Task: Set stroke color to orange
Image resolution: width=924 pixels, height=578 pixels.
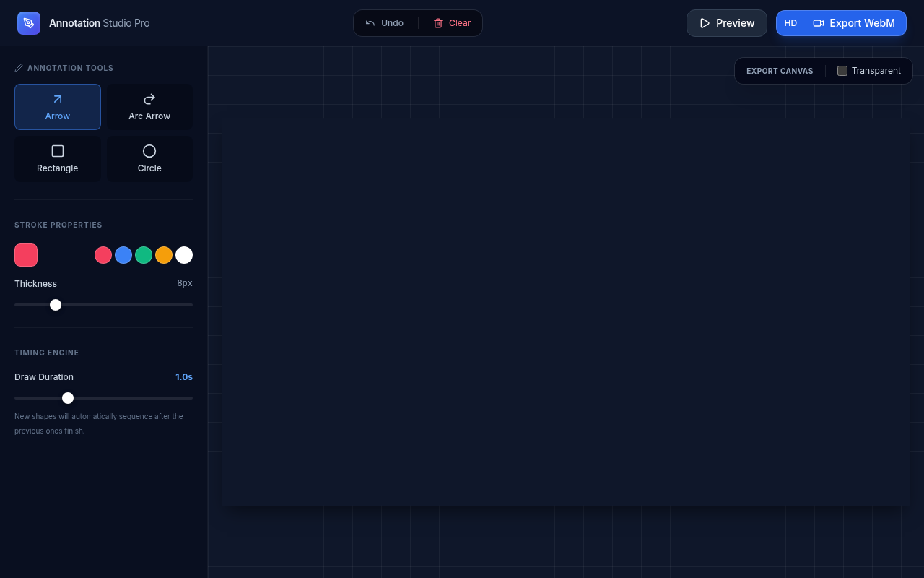Action: (x=164, y=255)
